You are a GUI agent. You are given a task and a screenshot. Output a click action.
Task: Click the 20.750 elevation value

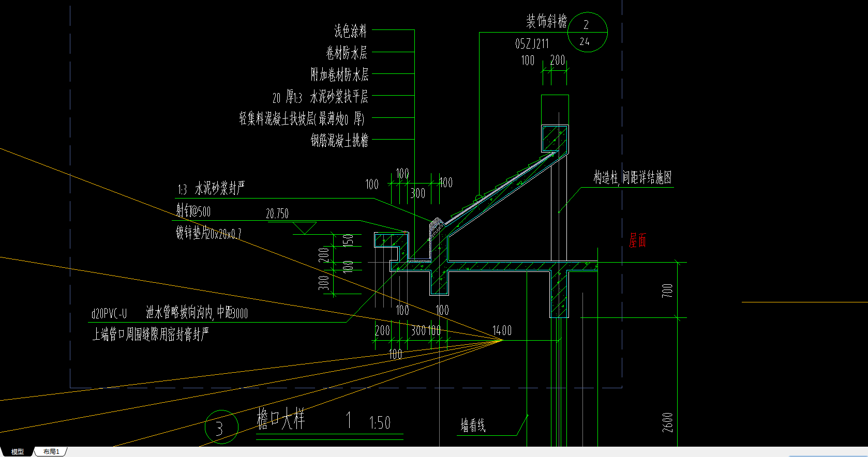click(x=277, y=214)
